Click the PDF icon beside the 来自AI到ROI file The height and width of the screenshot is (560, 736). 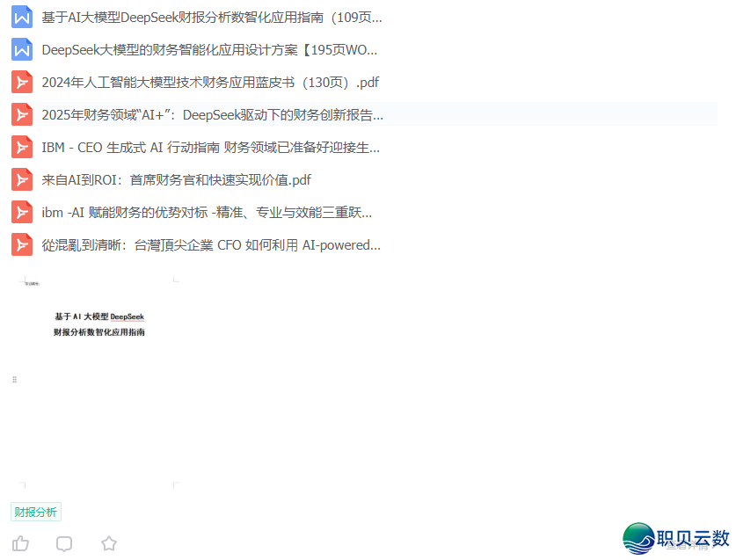pyautogui.click(x=22, y=180)
